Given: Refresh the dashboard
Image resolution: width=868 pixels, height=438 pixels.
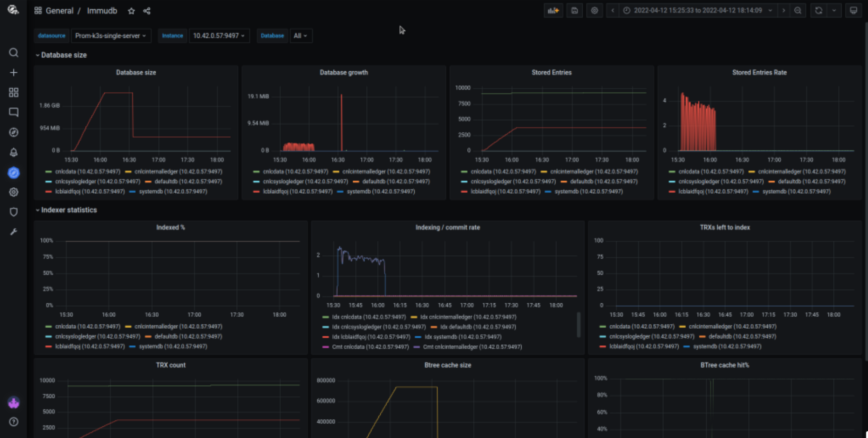Looking at the screenshot, I should coord(819,10).
